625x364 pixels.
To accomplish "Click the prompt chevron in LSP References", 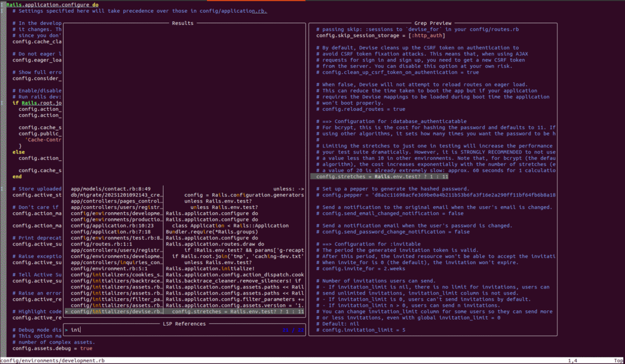I will (x=67, y=330).
